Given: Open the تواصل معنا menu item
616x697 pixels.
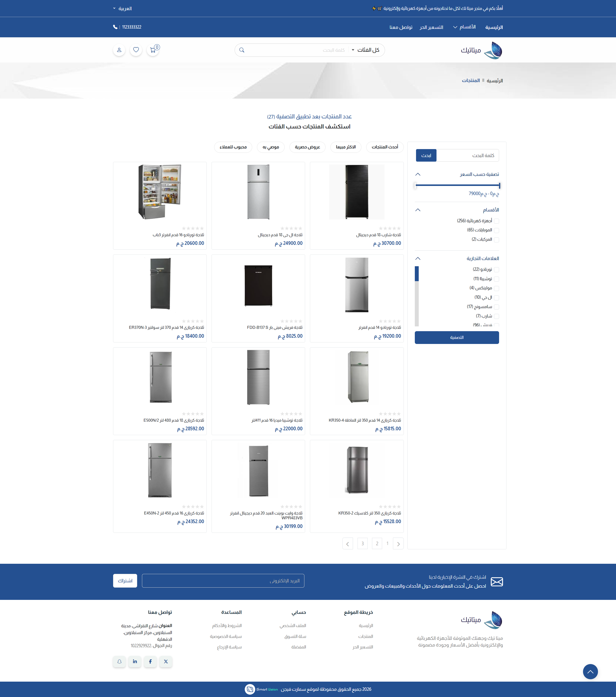Looking at the screenshot, I should [401, 27].
